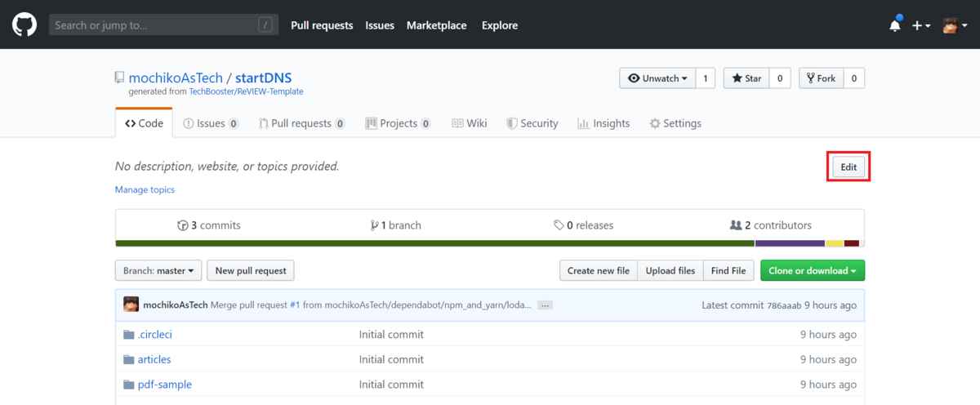Open the Unwatch notifications dropdown
Screen dimensions: 980x405
click(x=657, y=78)
